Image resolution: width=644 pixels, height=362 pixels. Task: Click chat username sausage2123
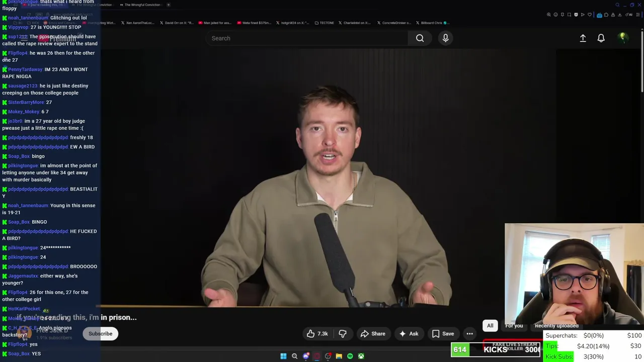(23, 86)
